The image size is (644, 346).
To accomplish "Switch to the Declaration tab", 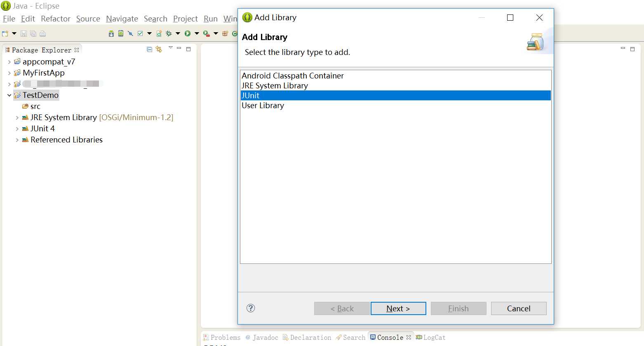I will [x=307, y=338].
